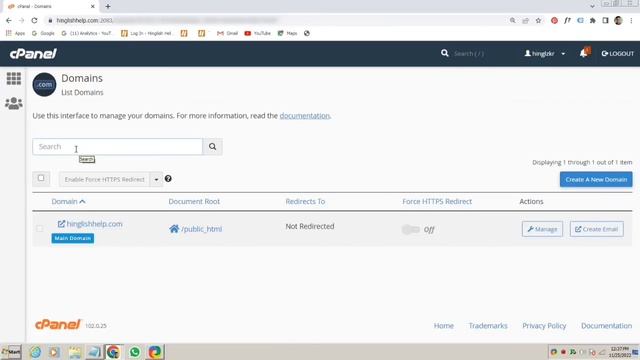Open the new tab plus button
The width and height of the screenshot is (640, 360).
coord(108,7)
